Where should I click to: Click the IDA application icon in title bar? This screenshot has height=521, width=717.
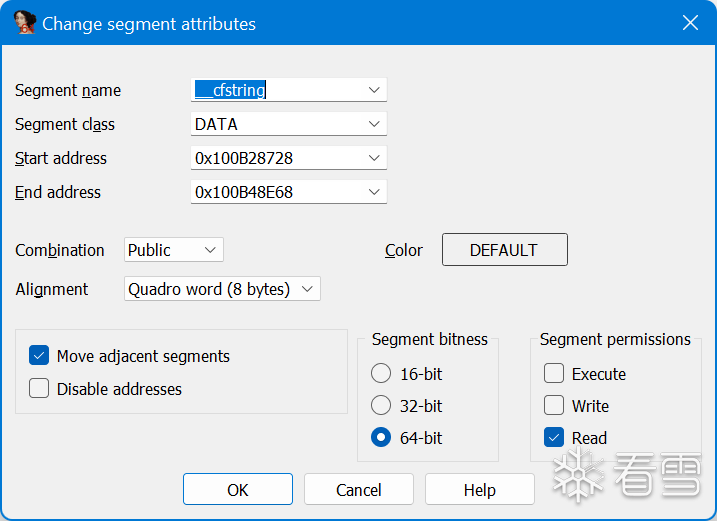[25, 23]
